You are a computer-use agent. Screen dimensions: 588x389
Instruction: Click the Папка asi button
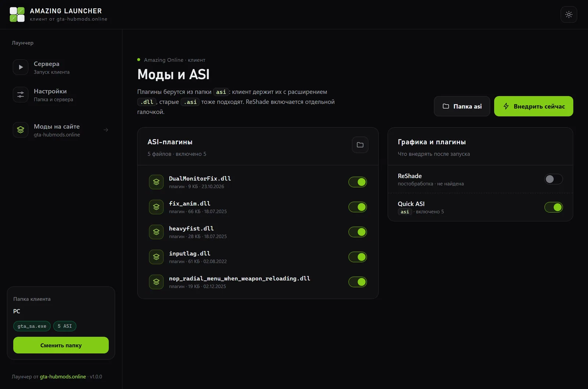pos(462,106)
